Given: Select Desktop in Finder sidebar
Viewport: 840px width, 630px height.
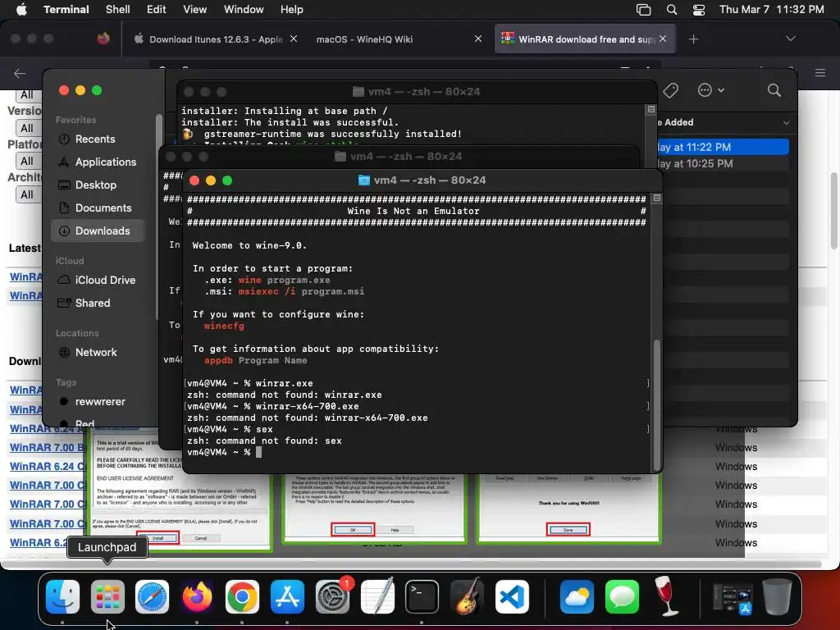Looking at the screenshot, I should coord(98,185).
